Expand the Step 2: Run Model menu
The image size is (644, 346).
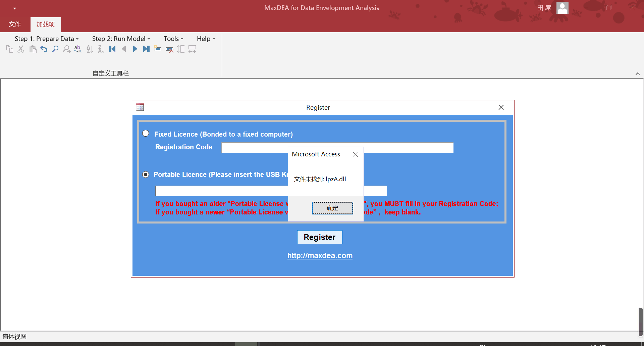pos(121,39)
